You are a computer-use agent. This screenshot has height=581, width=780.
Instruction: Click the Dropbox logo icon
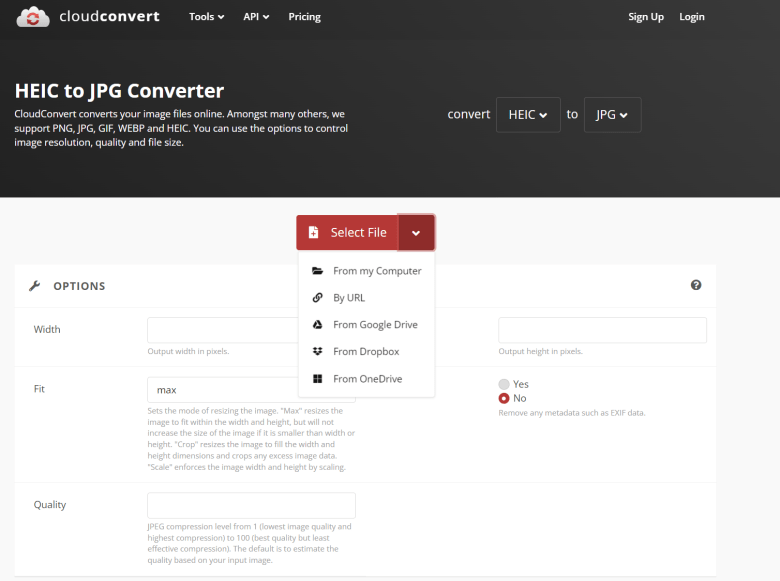[317, 351]
